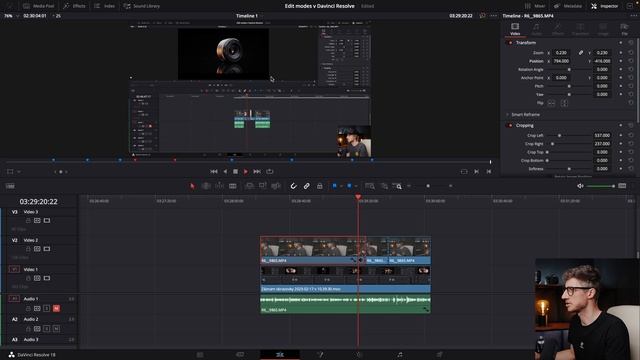This screenshot has height=360, width=640.
Task: Click Custom Zoom magnifier icon
Action: 397,186
